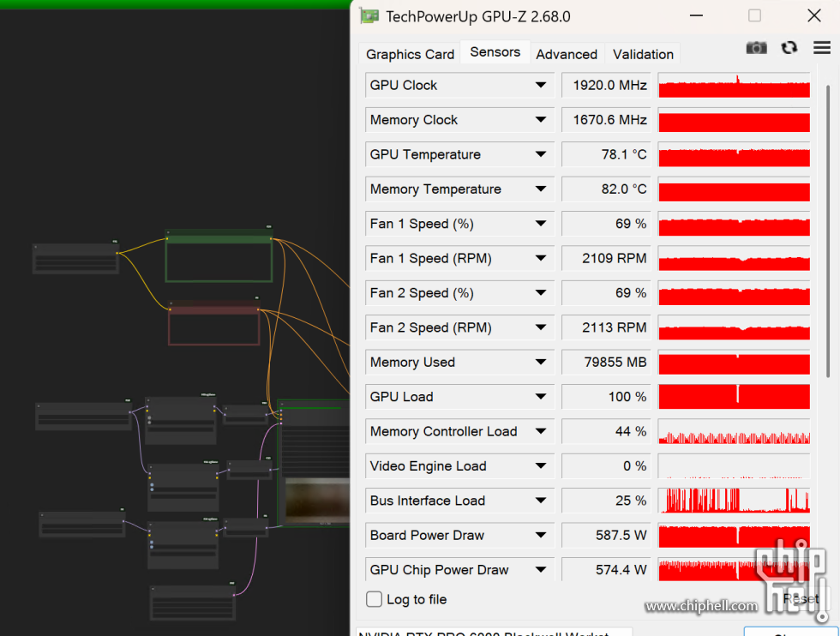Open the GPU-Z hamburger menu
Viewport: 840px width, 636px height.
tap(822, 48)
